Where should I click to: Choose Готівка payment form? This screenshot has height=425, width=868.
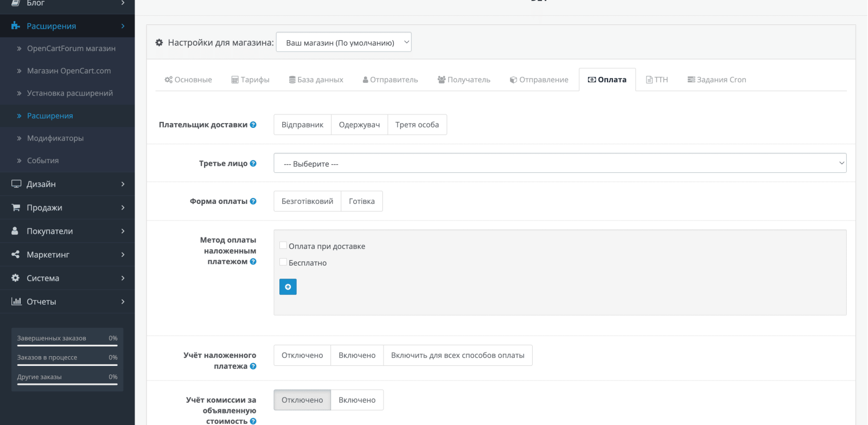362,201
